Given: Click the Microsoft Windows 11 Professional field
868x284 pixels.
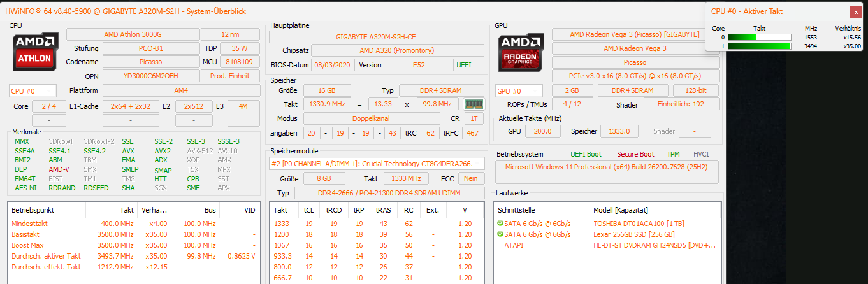Looking at the screenshot, I should 608,172.
